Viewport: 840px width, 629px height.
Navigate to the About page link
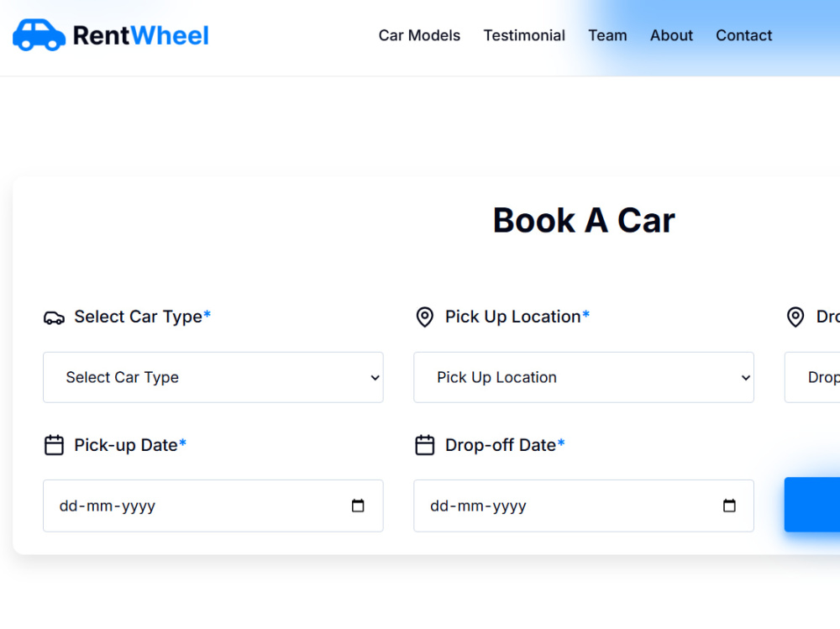671,35
